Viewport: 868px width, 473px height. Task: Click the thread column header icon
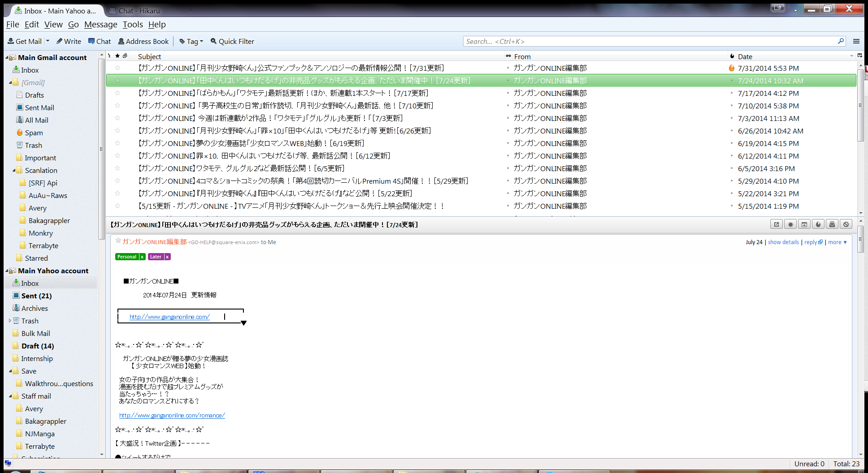(110, 56)
